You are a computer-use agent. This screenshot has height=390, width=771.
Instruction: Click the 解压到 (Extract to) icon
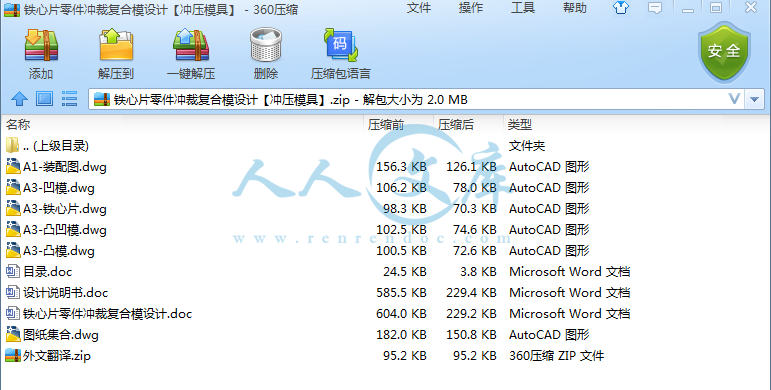click(116, 46)
